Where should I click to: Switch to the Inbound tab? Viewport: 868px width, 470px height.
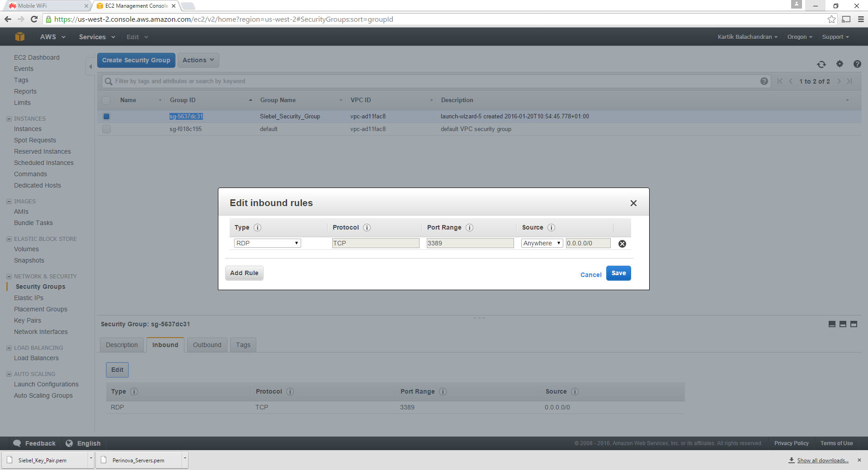(165, 345)
